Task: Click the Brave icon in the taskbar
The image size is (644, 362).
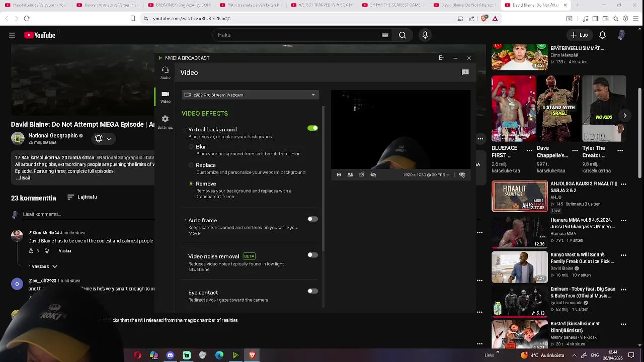Action: [x=253, y=355]
